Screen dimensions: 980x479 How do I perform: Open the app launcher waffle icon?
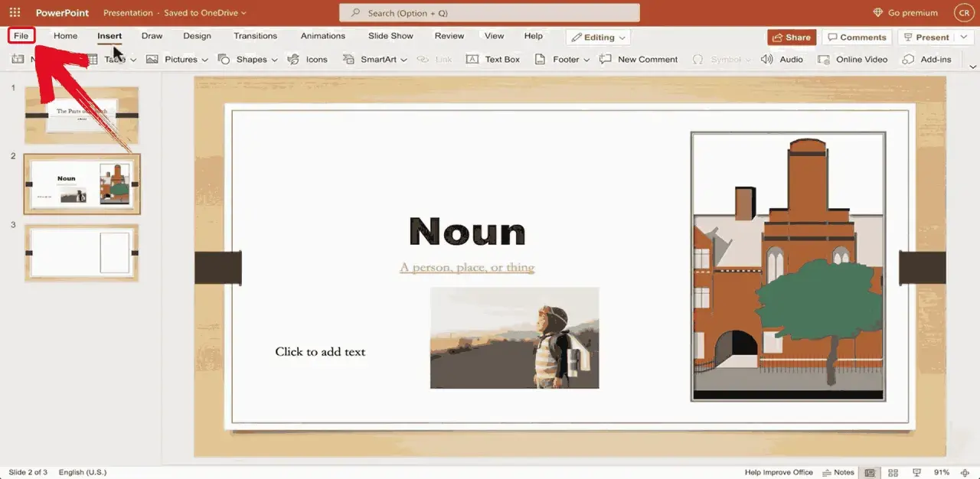(15, 12)
